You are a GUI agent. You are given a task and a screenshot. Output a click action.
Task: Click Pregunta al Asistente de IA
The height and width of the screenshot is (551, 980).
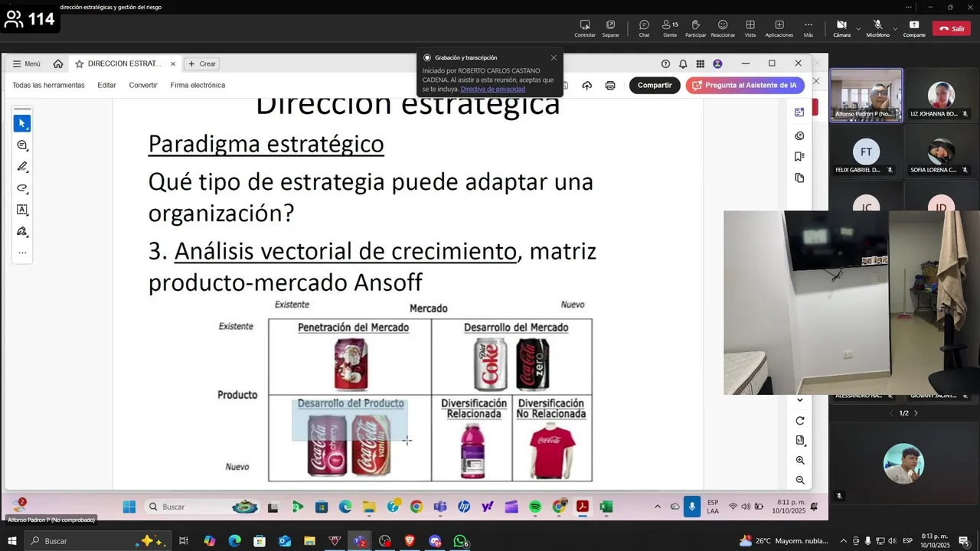(744, 85)
